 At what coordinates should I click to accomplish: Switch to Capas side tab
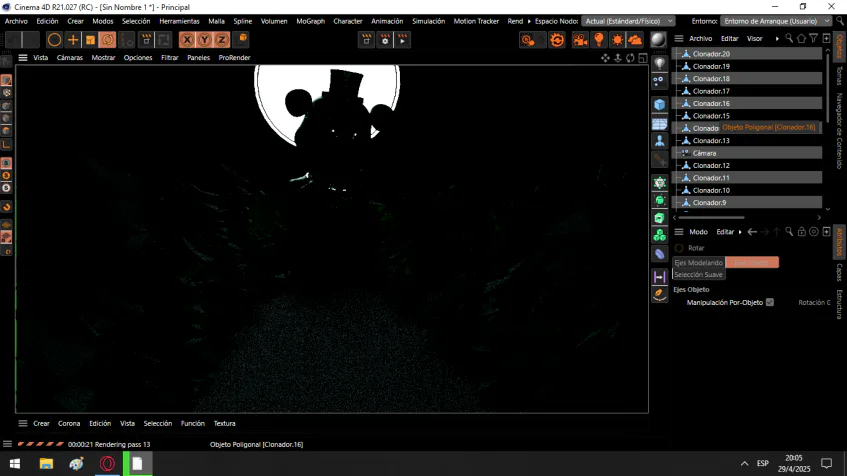pyautogui.click(x=839, y=272)
